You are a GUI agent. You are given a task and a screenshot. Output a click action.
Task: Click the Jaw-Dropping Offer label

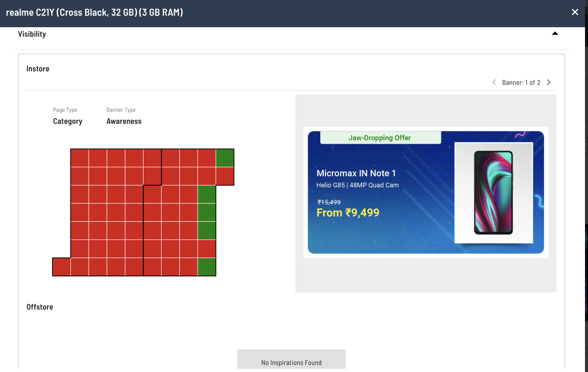tap(380, 138)
